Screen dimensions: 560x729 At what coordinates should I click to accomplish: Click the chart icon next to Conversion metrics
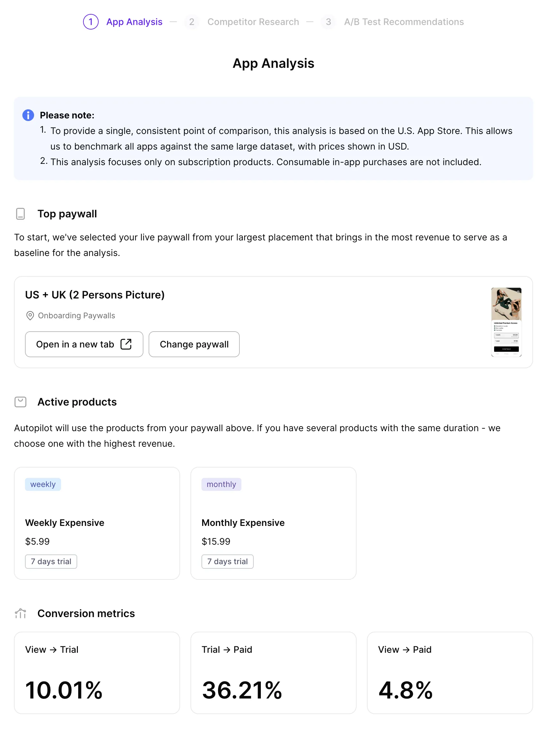[21, 614]
